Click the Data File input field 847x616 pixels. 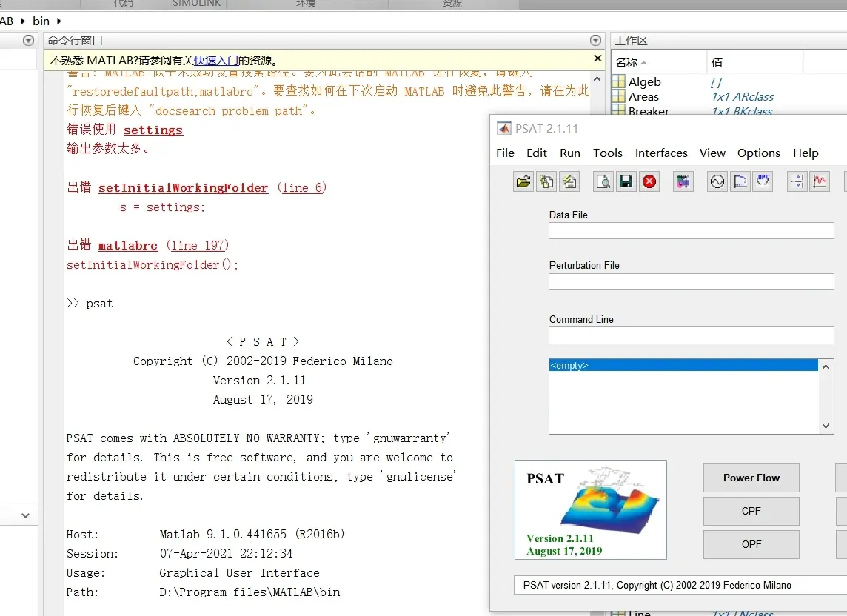click(x=691, y=231)
